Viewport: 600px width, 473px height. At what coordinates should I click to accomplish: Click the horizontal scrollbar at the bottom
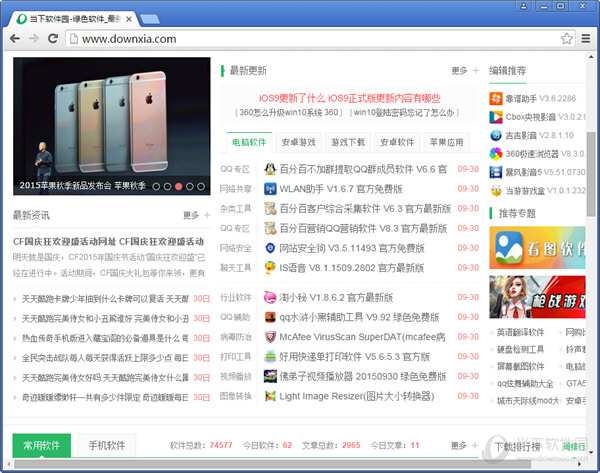(272, 464)
